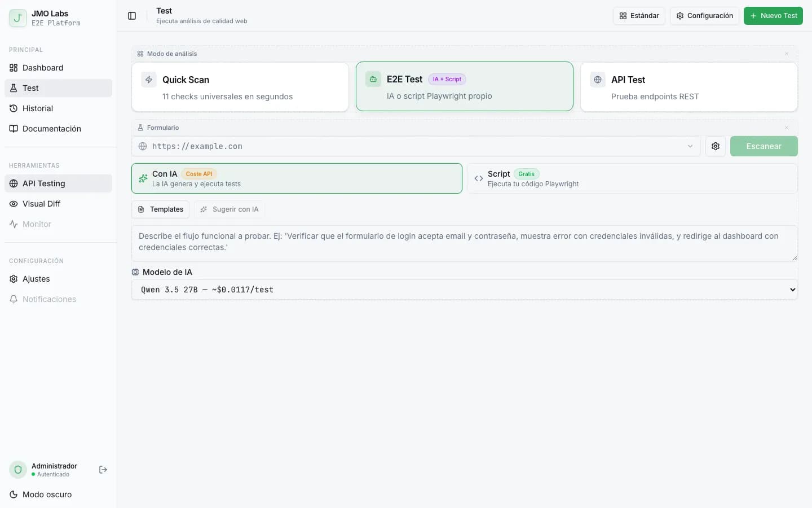812x508 pixels.
Task: Toggle Modo oscuro
Action: 47,494
